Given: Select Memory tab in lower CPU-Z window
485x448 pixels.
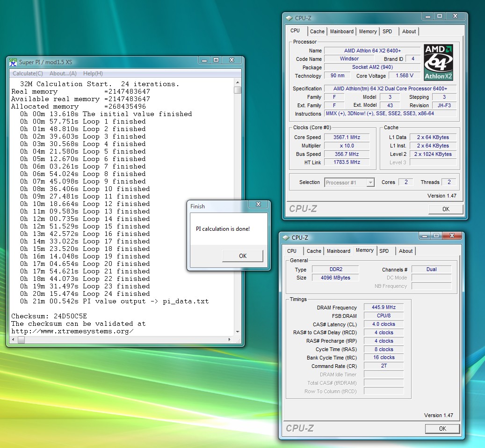Looking at the screenshot, I should click(x=365, y=250).
